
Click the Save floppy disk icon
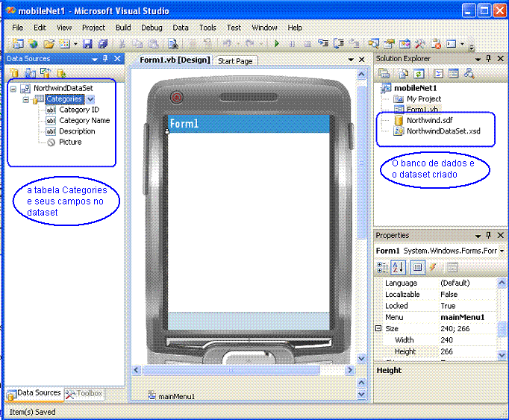(x=87, y=43)
